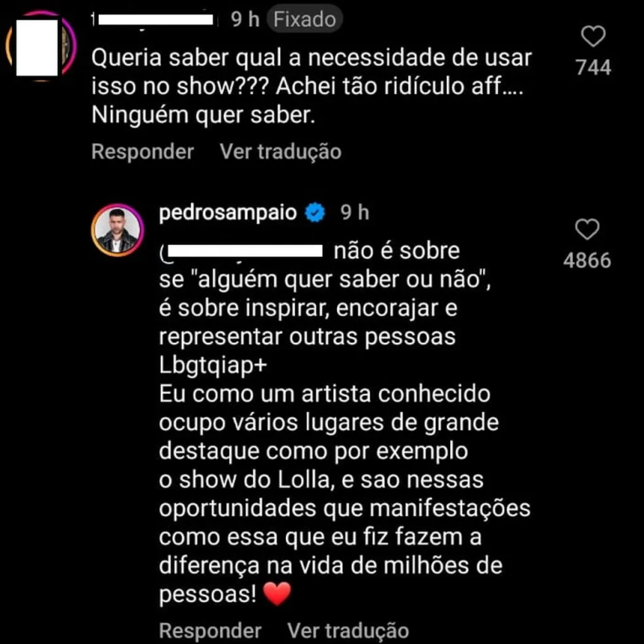View the 4866 likes count on the reply

pos(587,261)
